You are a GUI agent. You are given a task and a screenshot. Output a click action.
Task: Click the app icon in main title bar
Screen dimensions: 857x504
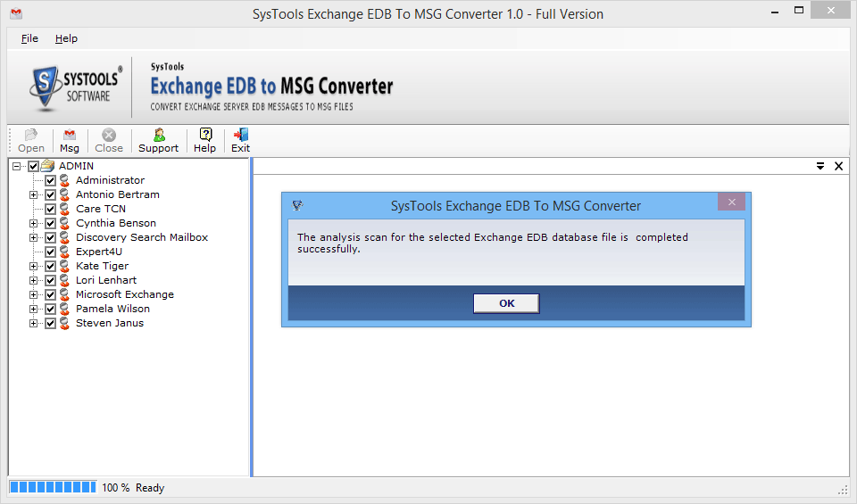(16, 13)
